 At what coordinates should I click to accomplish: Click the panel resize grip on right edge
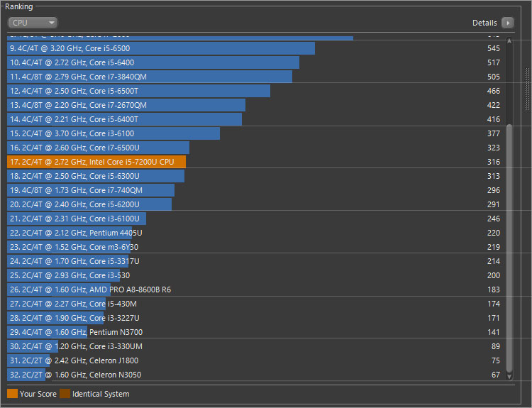pyautogui.click(x=527, y=89)
